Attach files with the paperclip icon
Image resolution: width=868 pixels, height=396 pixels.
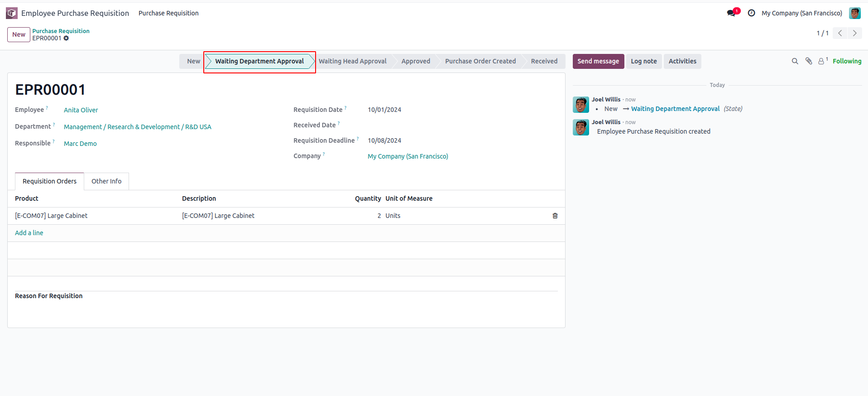(x=809, y=61)
